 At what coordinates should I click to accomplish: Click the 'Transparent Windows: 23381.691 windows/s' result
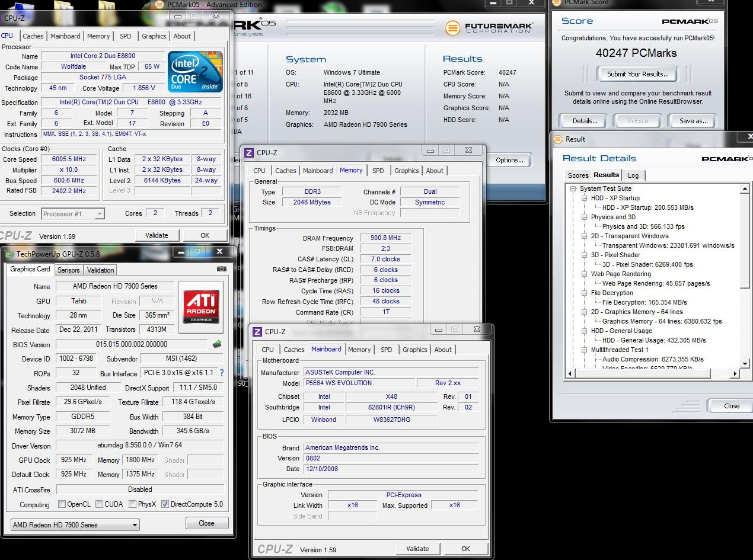coord(668,246)
